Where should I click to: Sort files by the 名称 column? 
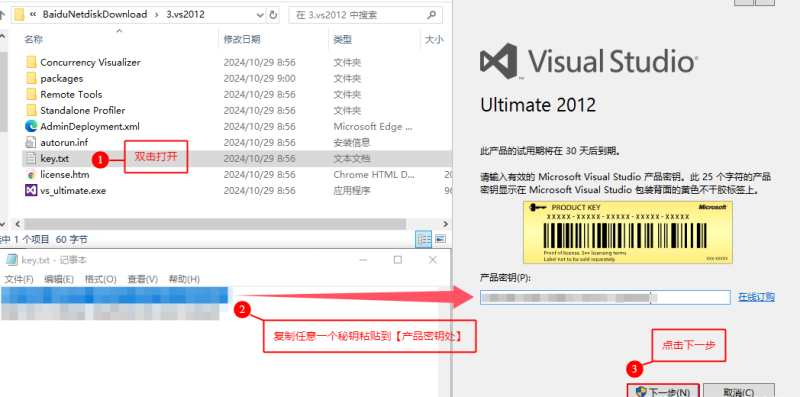point(34,39)
